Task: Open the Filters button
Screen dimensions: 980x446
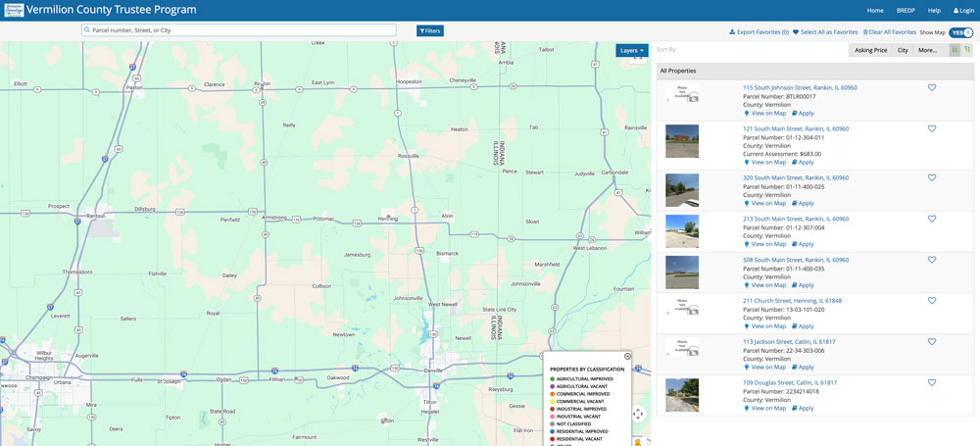Action: click(430, 30)
